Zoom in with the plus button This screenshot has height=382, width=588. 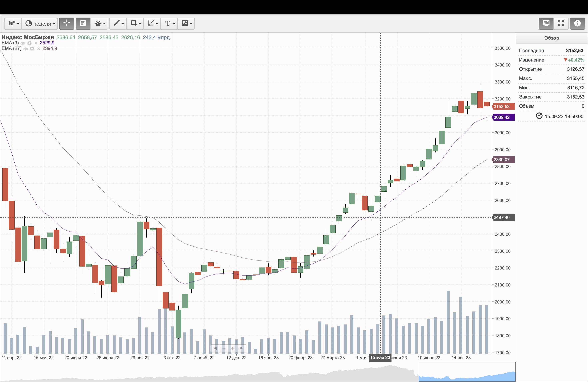pos(232,348)
